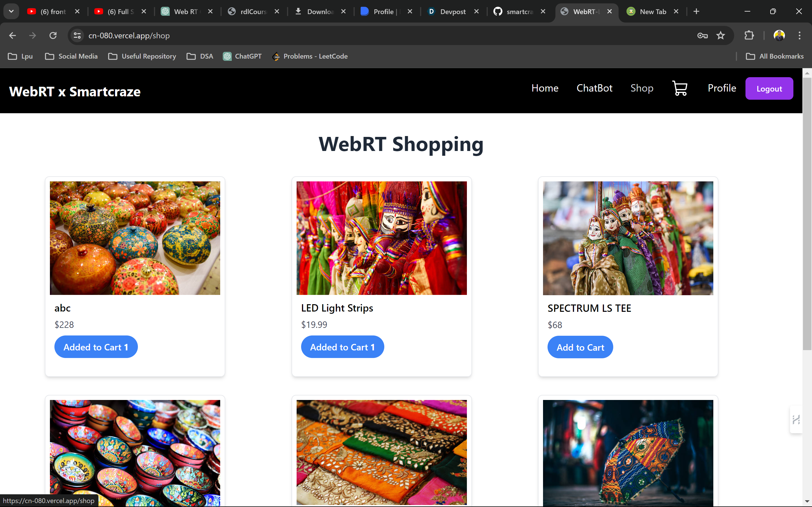Open a new tab with plus
The width and height of the screenshot is (812, 507).
pyautogui.click(x=696, y=11)
